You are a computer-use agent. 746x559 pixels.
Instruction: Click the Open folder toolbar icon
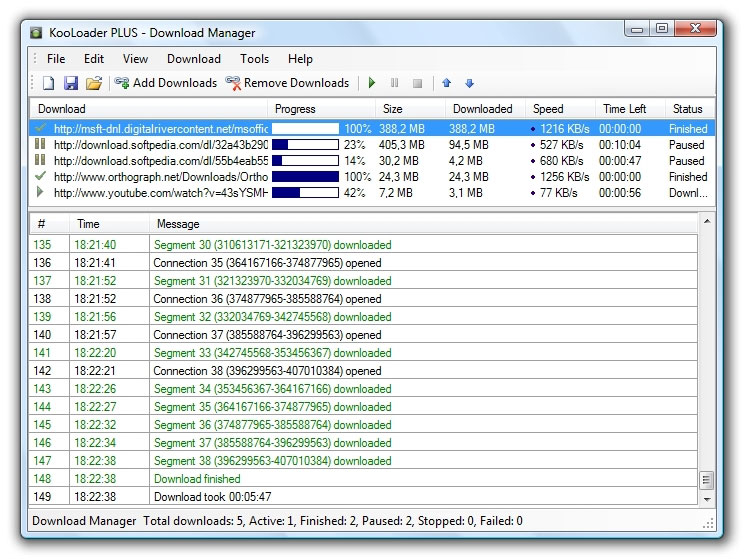[94, 83]
